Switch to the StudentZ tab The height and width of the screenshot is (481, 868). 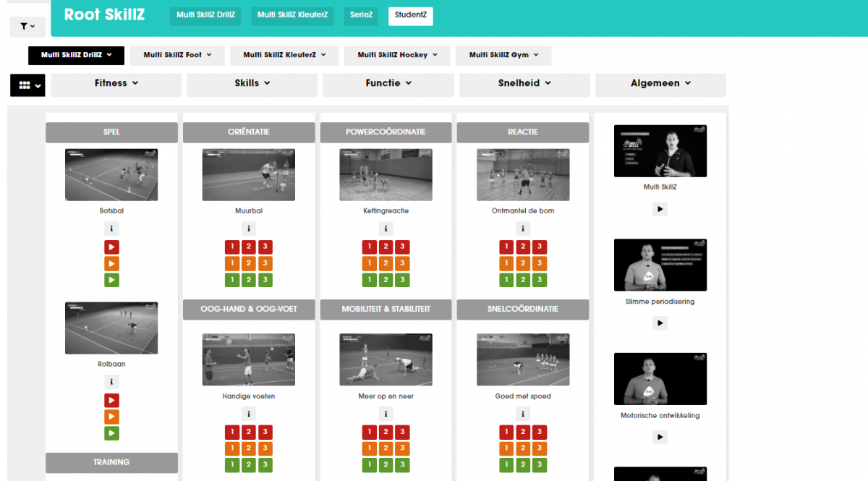(410, 15)
